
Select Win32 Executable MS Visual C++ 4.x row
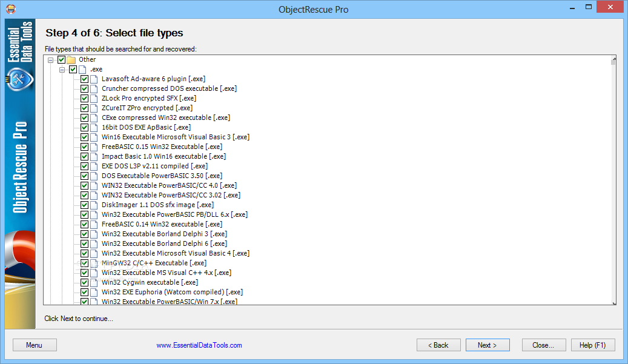[167, 273]
